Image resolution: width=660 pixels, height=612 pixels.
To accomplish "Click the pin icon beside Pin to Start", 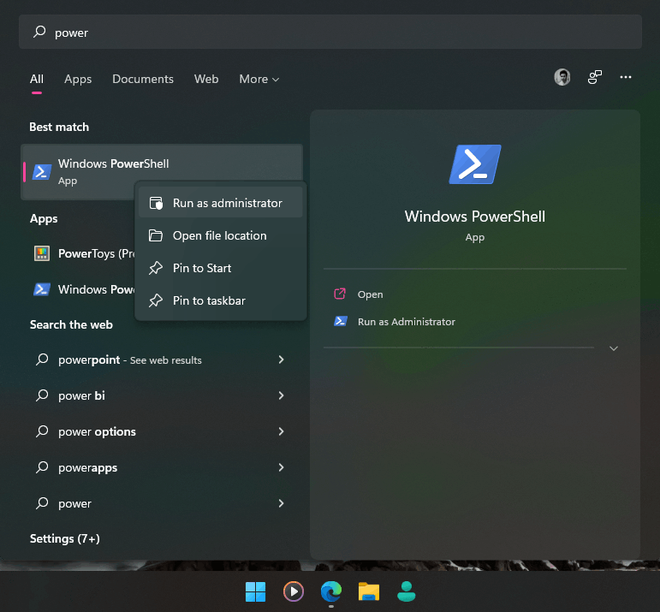I will point(156,268).
